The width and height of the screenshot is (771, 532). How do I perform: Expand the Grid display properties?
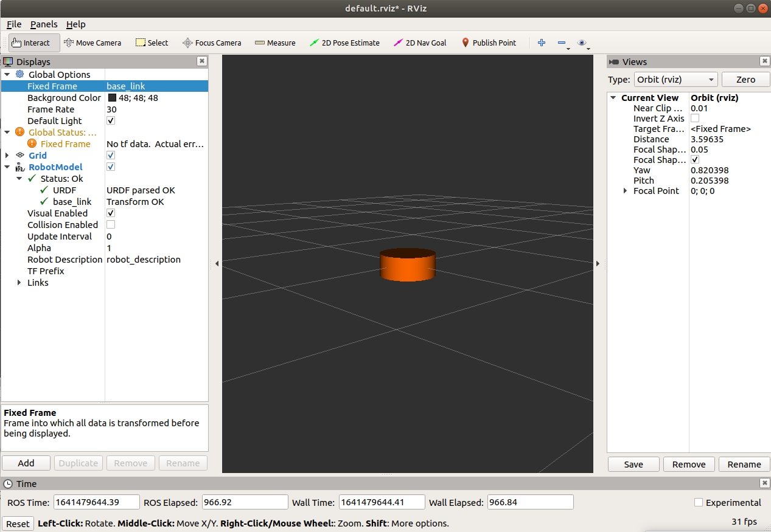coord(7,155)
